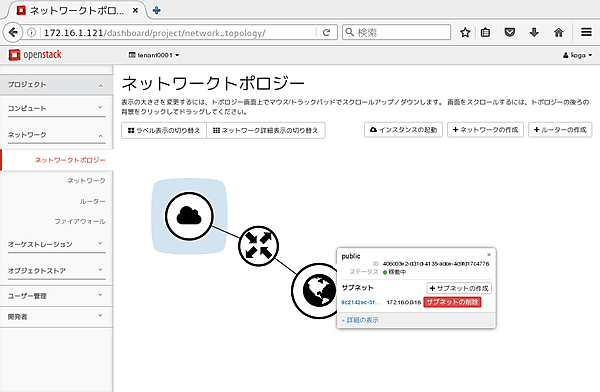
Task: Click the browser back arrow button
Action: pyautogui.click(x=13, y=33)
